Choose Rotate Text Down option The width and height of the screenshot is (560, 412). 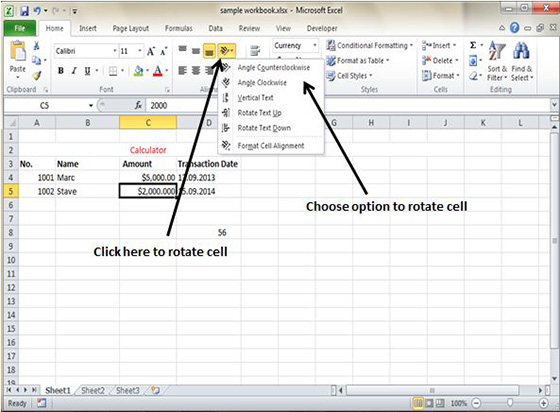(x=270, y=128)
